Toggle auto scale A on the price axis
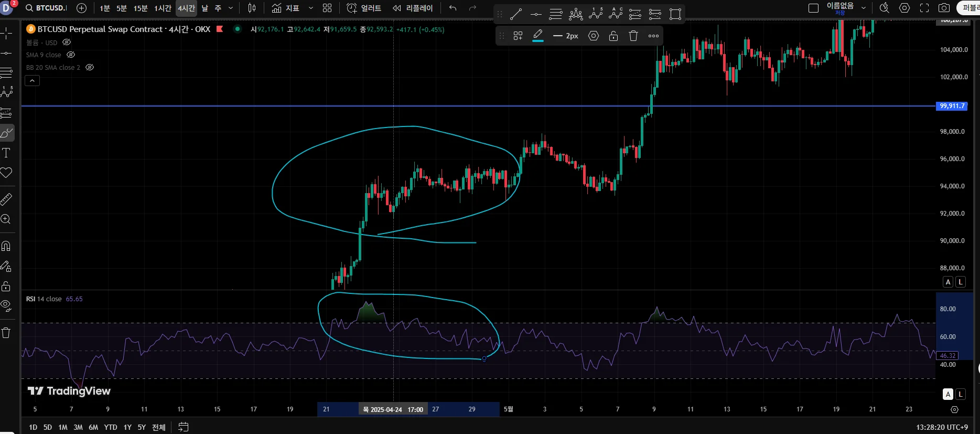The image size is (980, 434). tap(948, 282)
